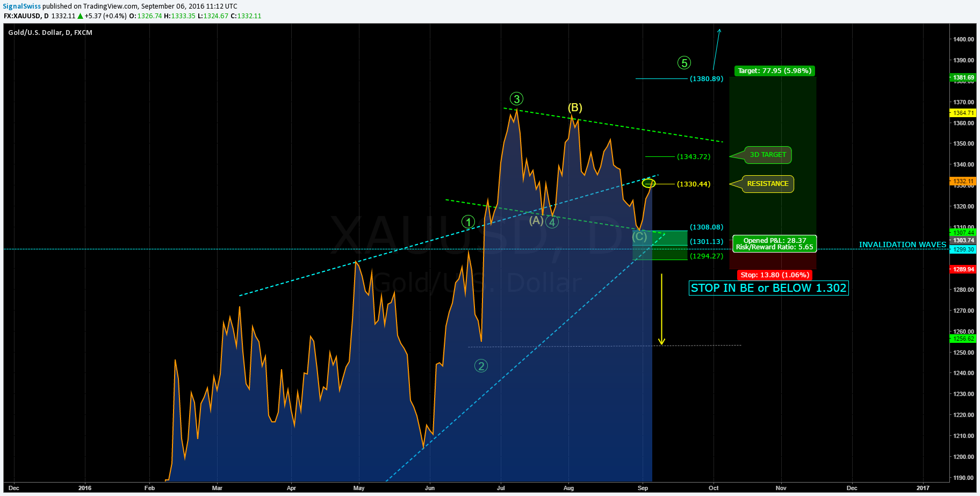Select the circled wave 3 marker
The height and width of the screenshot is (496, 980).
(x=516, y=99)
